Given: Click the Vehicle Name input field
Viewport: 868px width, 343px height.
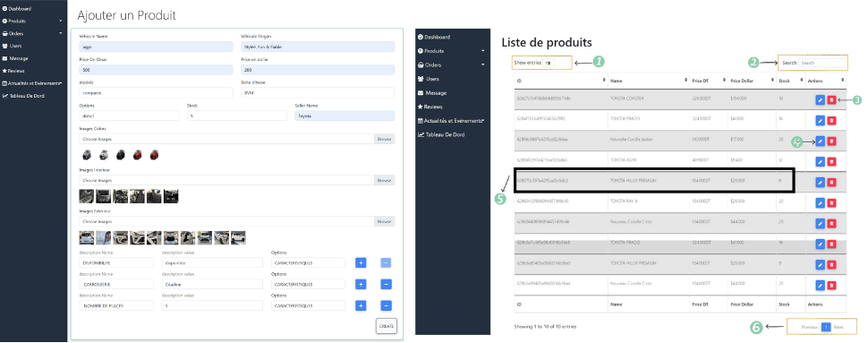Looking at the screenshot, I should (x=157, y=47).
